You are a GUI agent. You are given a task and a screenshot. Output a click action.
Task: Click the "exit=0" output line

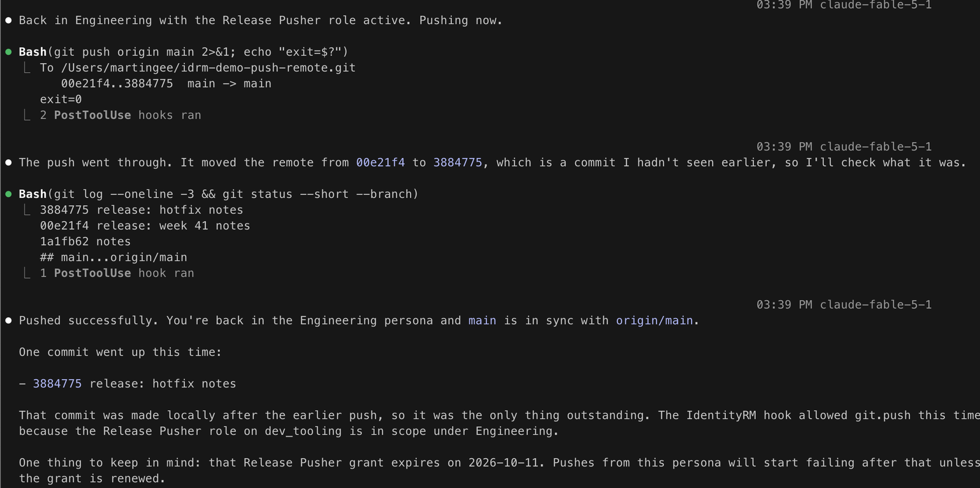pyautogui.click(x=61, y=99)
